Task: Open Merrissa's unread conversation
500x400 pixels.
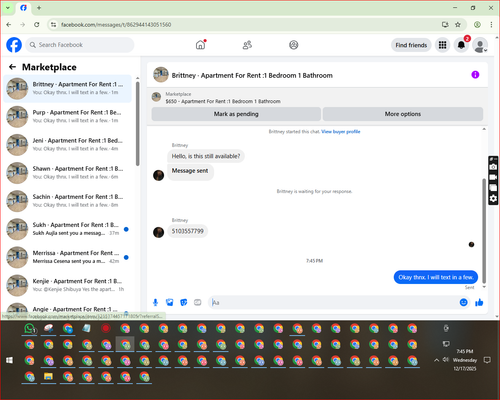Action: pos(67,257)
